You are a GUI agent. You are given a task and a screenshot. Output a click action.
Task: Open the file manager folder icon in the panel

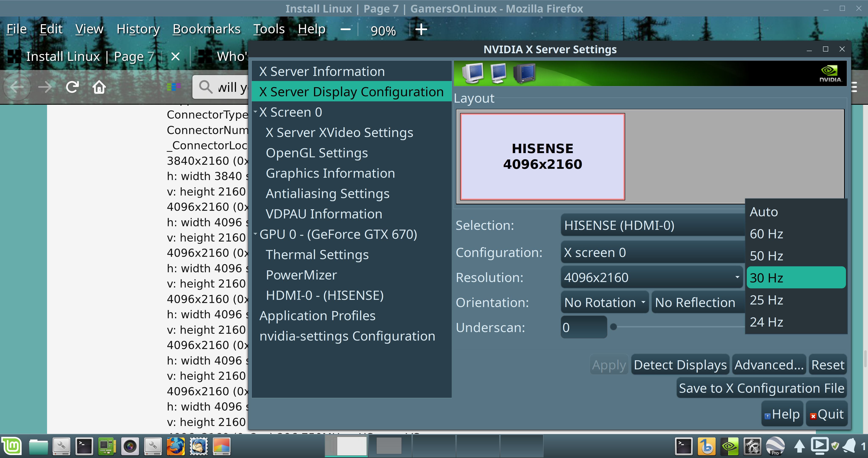point(38,447)
